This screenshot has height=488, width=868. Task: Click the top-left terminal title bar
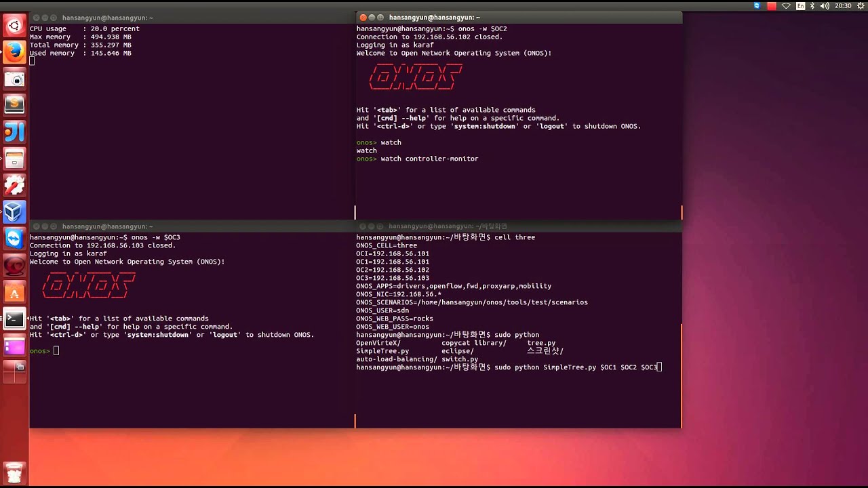pos(191,17)
